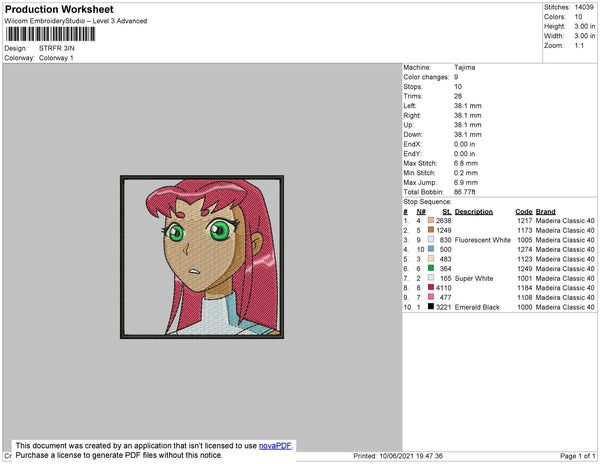Screen dimensions: 600x464
Task: Select the Super White description text
Action: 474,278
